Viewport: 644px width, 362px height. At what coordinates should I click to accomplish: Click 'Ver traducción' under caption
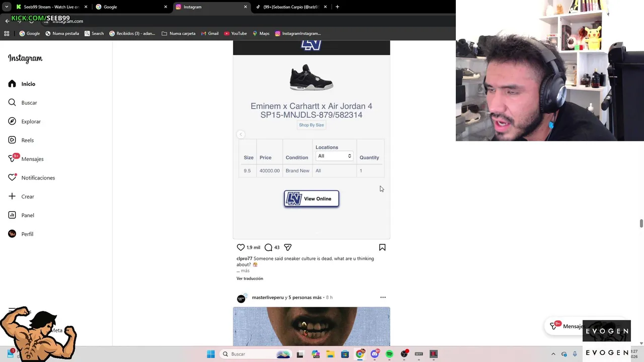(250, 279)
